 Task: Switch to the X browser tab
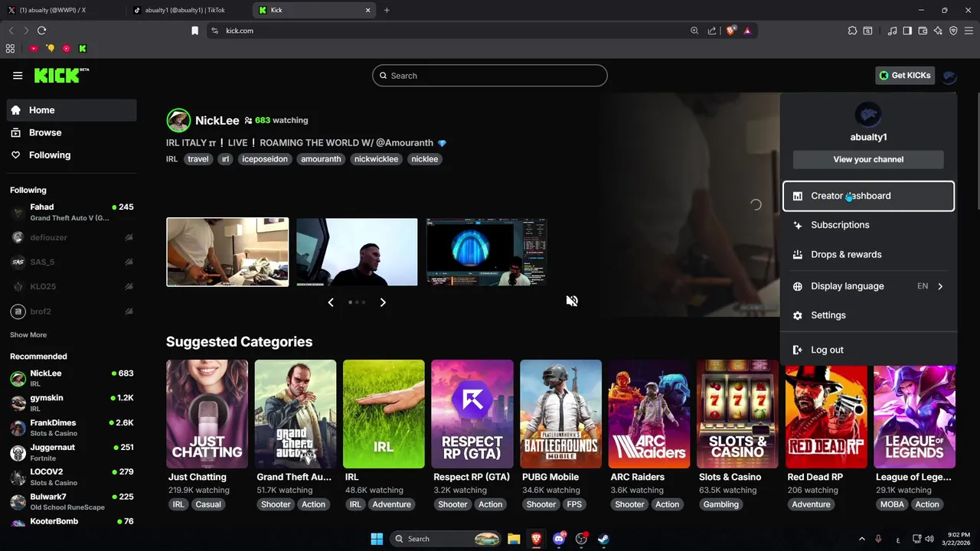(61, 10)
